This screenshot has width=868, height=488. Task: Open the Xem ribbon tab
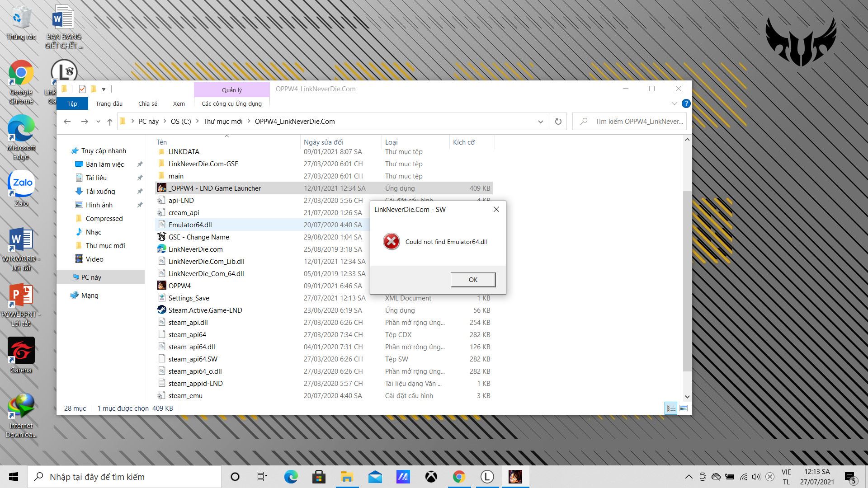(x=179, y=103)
